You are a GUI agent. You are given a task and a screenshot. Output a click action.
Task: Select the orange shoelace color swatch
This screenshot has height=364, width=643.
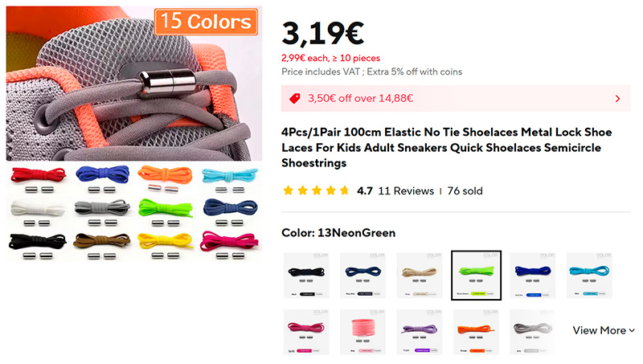coord(476,332)
